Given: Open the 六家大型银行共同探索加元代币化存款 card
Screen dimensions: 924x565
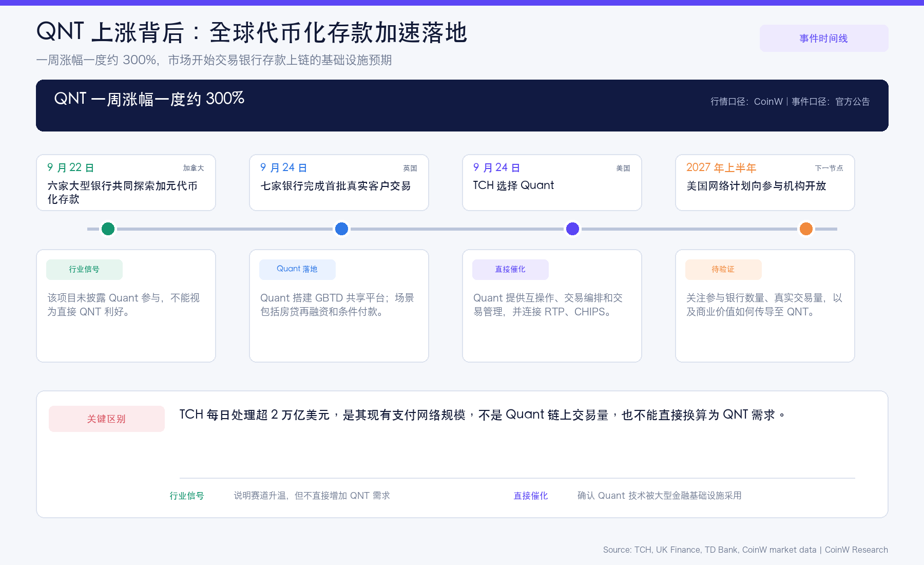Looking at the screenshot, I should (126, 183).
